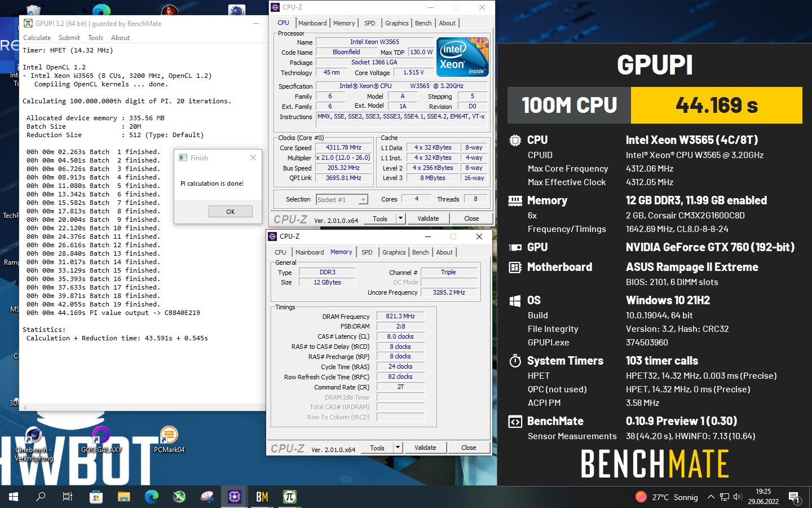Switch to BenchMate BM taskbar icon
Viewport: 812px width, 508px height.
point(262,497)
